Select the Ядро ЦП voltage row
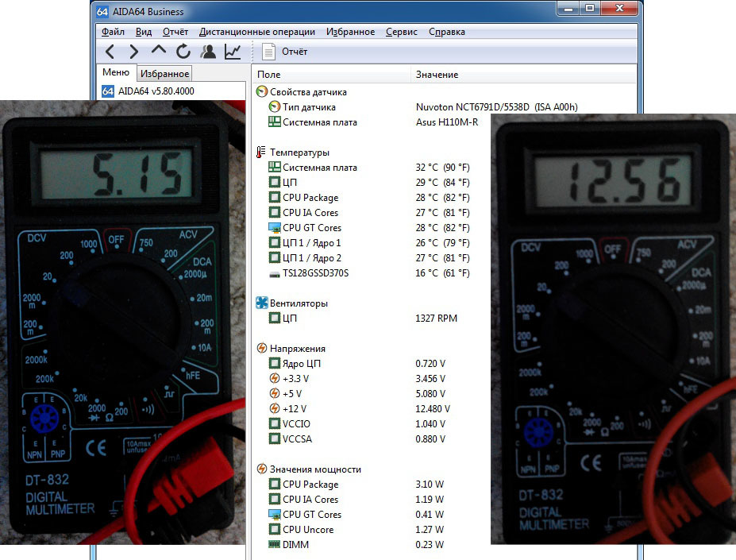The image size is (736, 560). click(357, 363)
